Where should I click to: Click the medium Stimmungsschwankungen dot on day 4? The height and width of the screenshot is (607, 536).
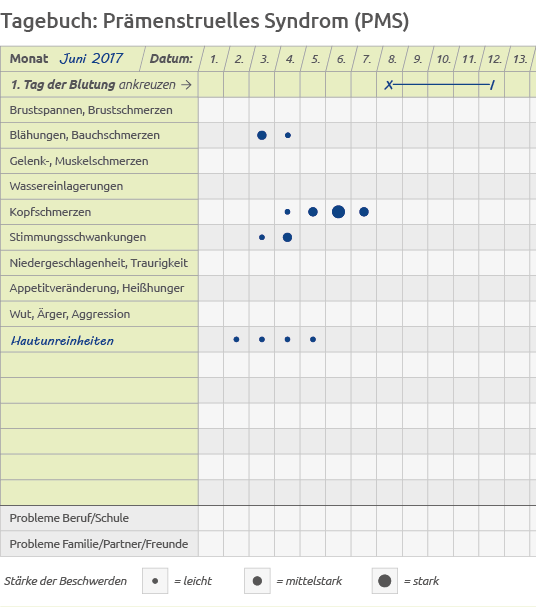point(287,237)
